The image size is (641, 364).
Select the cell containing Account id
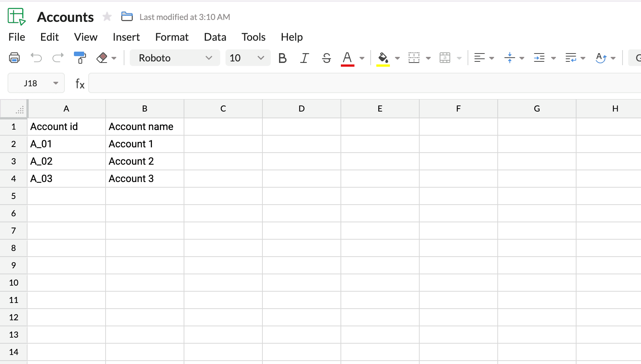point(66,127)
